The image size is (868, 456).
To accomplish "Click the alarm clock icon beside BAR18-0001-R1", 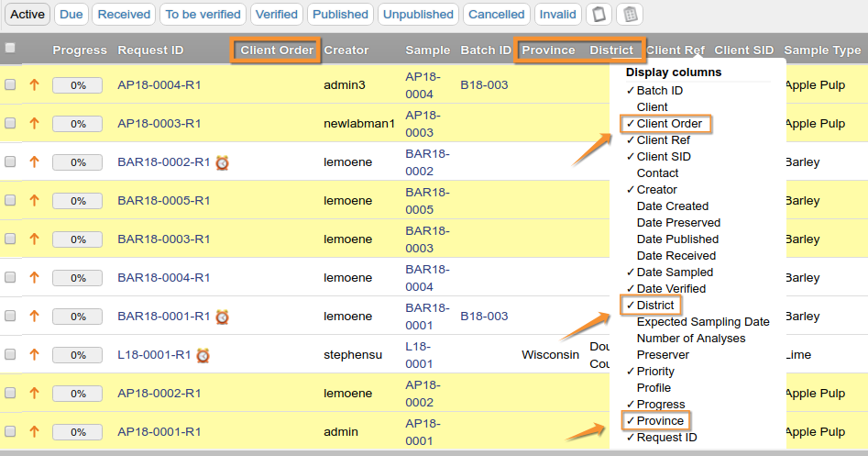I will pyautogui.click(x=222, y=317).
